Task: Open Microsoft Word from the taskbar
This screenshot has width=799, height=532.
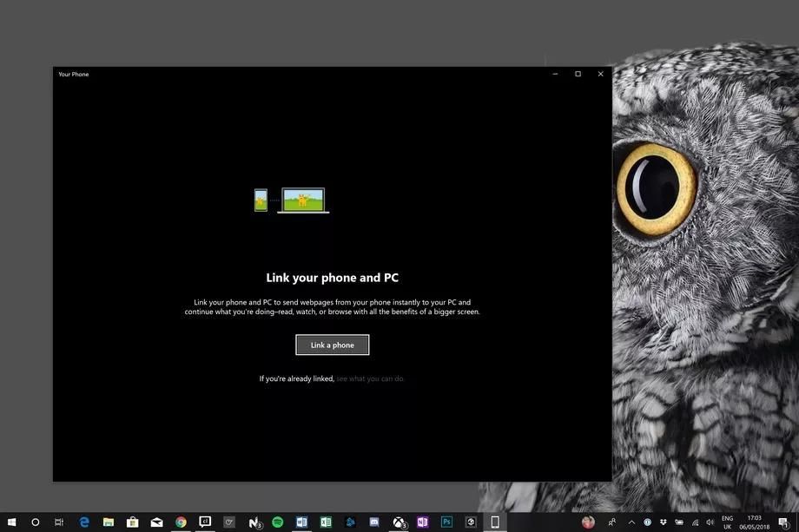Action: click(302, 522)
